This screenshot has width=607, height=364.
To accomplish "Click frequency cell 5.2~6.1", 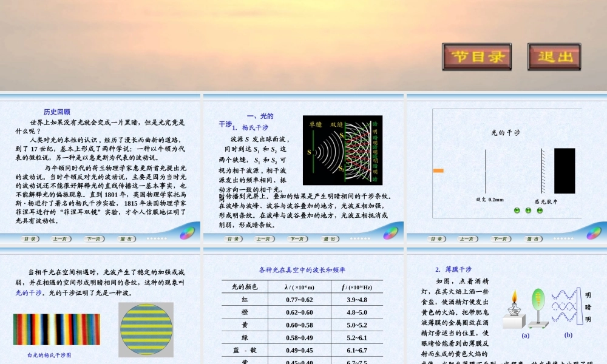I will pos(357,338).
